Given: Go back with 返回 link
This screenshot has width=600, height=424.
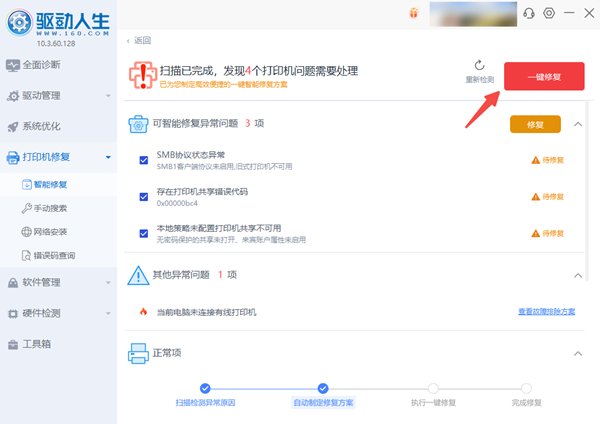Looking at the screenshot, I should [x=139, y=41].
